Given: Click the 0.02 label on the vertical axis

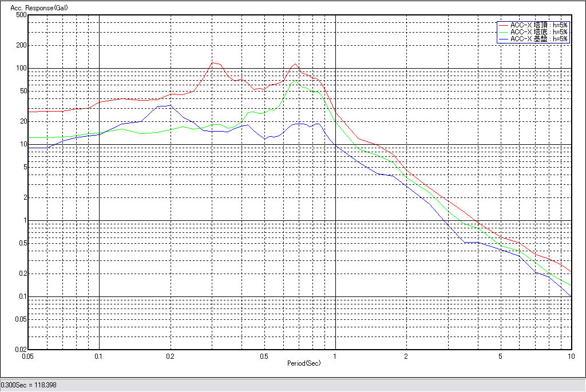Looking at the screenshot, I should (x=21, y=350).
